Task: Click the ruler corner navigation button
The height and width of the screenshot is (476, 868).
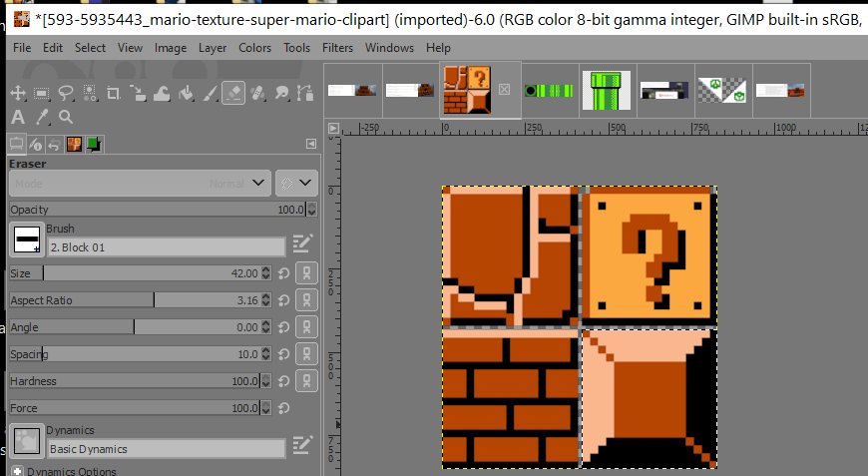Action: [x=333, y=129]
